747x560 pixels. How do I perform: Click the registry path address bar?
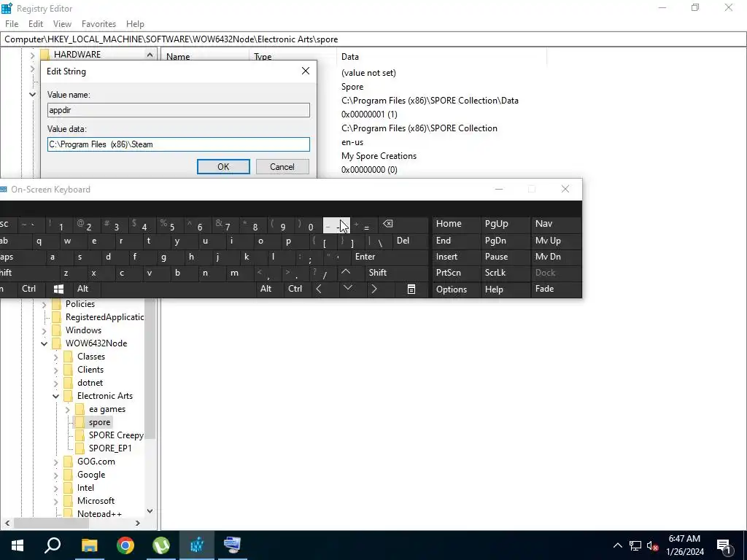coord(373,39)
